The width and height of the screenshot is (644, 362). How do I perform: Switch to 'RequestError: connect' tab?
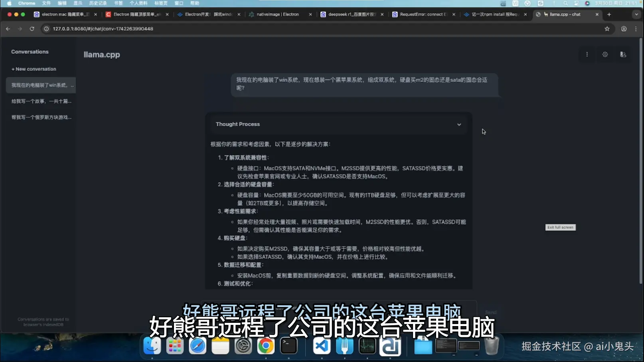[423, 14]
